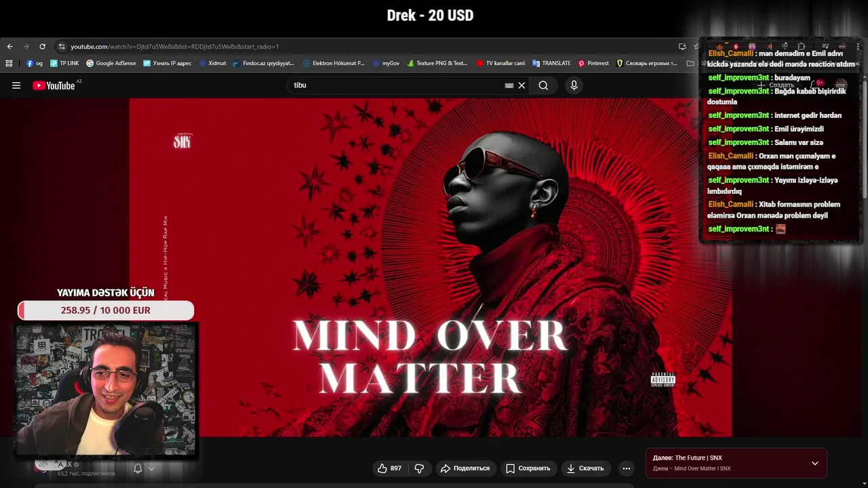
Task: Open the myGov bookmark
Action: (x=386, y=63)
